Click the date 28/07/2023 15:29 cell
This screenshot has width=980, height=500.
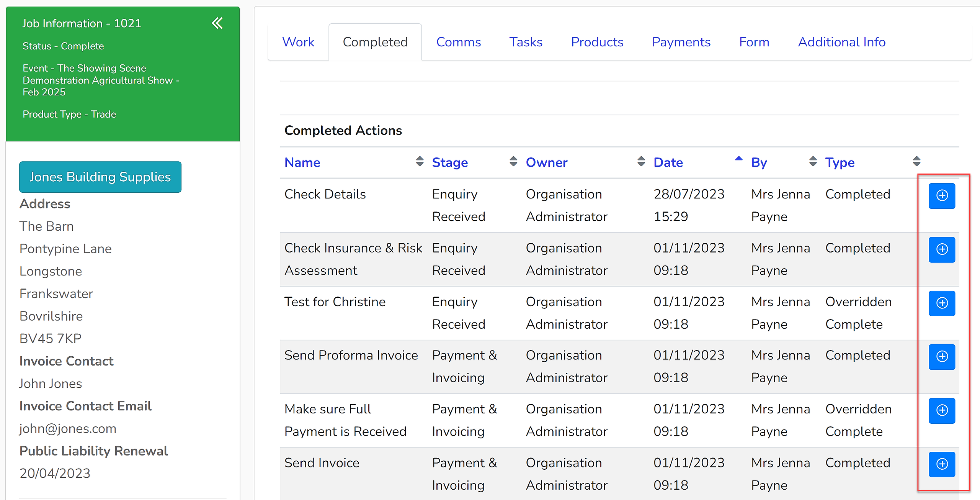(x=689, y=205)
